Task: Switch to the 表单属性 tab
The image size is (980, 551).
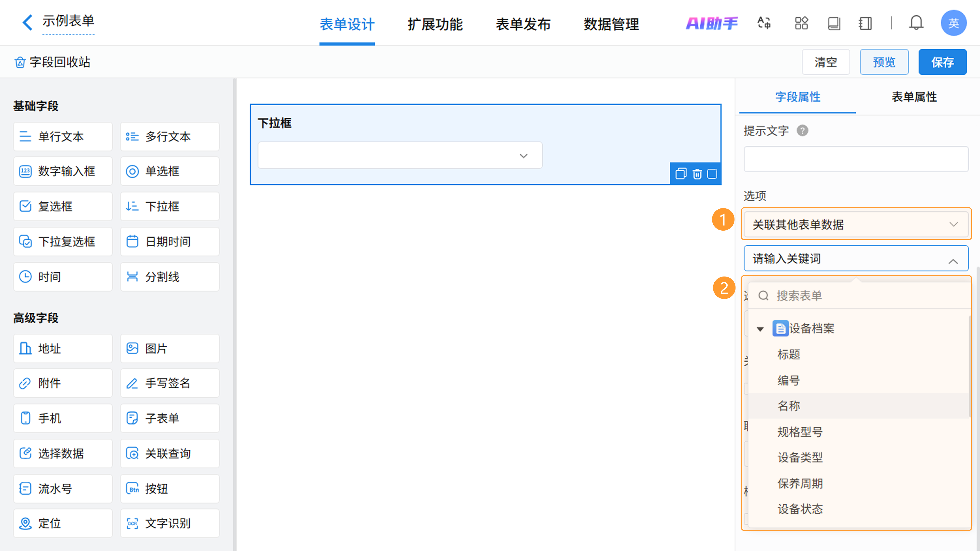Action: 914,97
